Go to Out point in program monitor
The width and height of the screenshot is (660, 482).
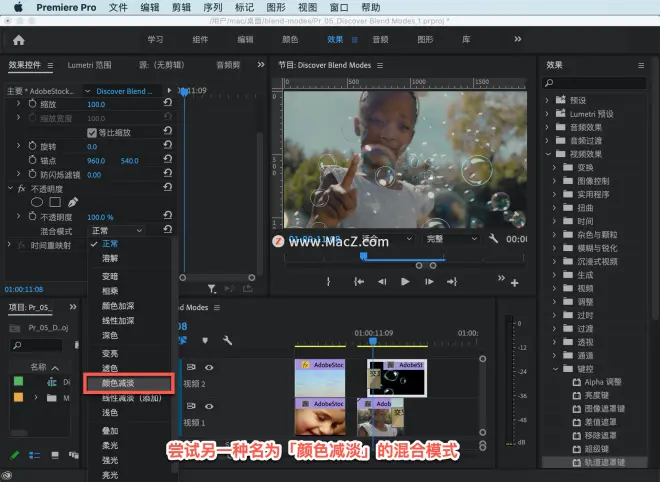452,282
